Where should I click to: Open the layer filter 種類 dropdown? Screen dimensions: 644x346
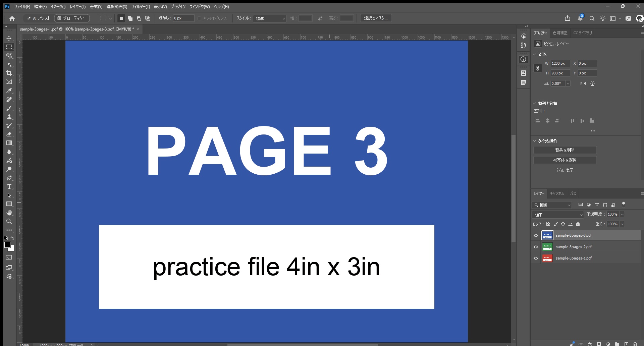pyautogui.click(x=552, y=205)
